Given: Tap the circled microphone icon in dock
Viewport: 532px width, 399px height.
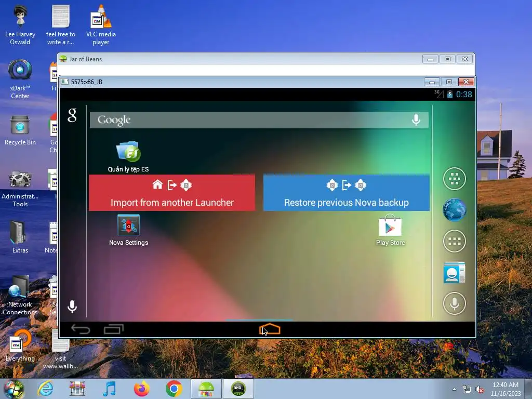Looking at the screenshot, I should click(x=454, y=303).
